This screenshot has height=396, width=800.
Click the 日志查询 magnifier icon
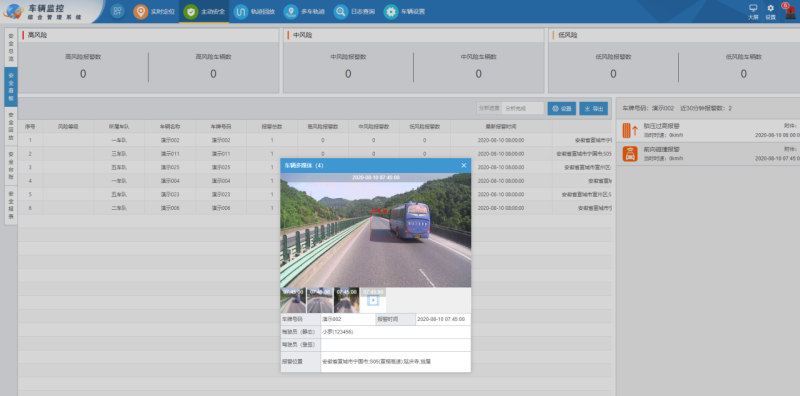pyautogui.click(x=341, y=11)
